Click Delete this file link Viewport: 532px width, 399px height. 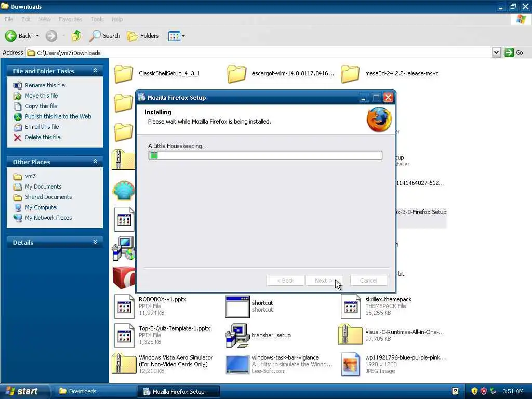point(43,137)
